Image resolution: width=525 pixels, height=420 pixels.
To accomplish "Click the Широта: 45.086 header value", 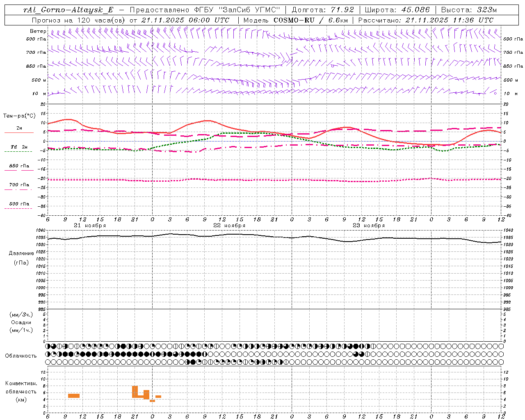I will click(x=397, y=10).
